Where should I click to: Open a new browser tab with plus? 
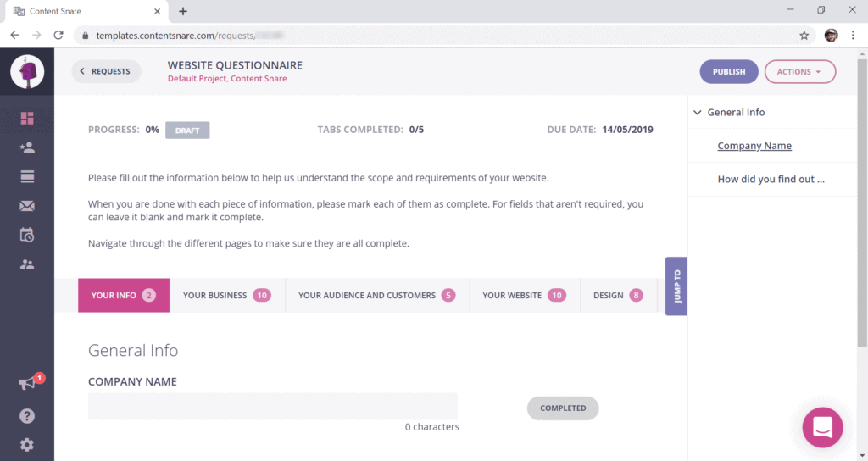(183, 11)
